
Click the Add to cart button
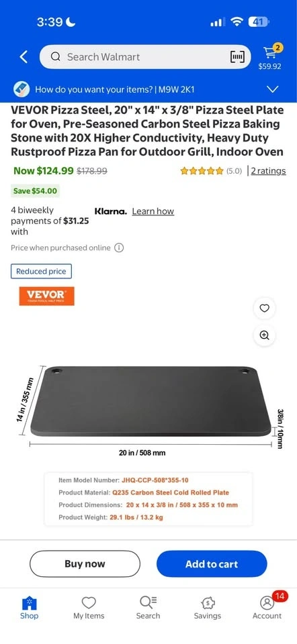[x=212, y=564]
